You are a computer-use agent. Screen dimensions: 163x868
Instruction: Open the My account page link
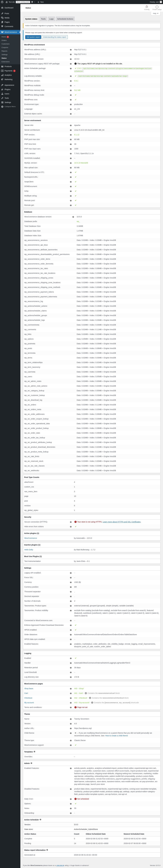click(29, 703)
